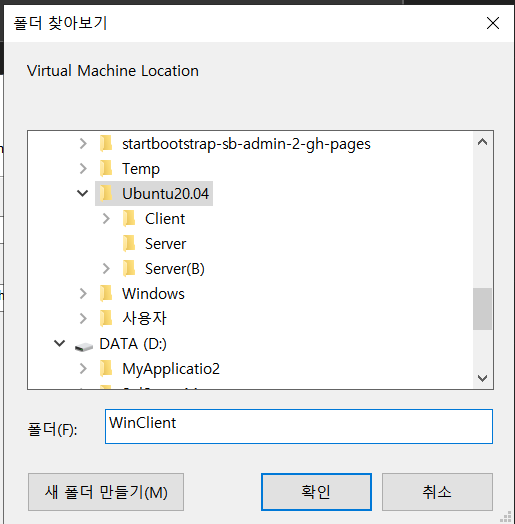515x524 pixels.
Task: Collapse the Ubuntu20.04 folder node
Action: pyautogui.click(x=83, y=193)
